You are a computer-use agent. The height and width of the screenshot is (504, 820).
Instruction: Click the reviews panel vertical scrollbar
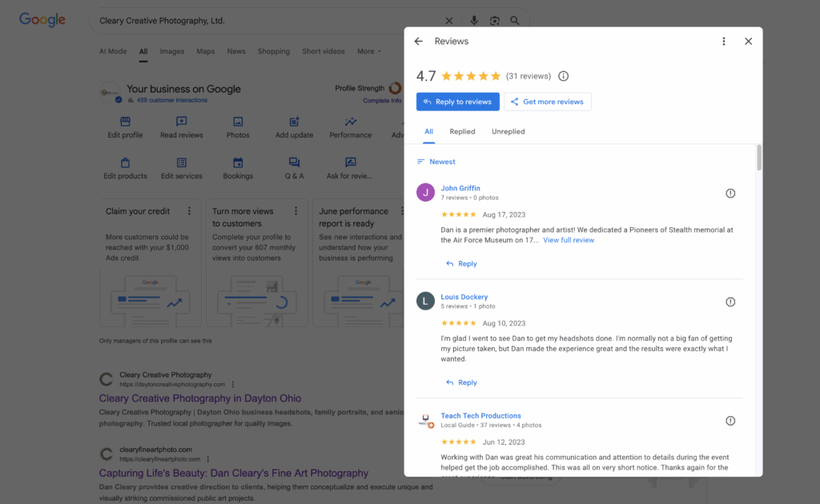pyautogui.click(x=759, y=158)
